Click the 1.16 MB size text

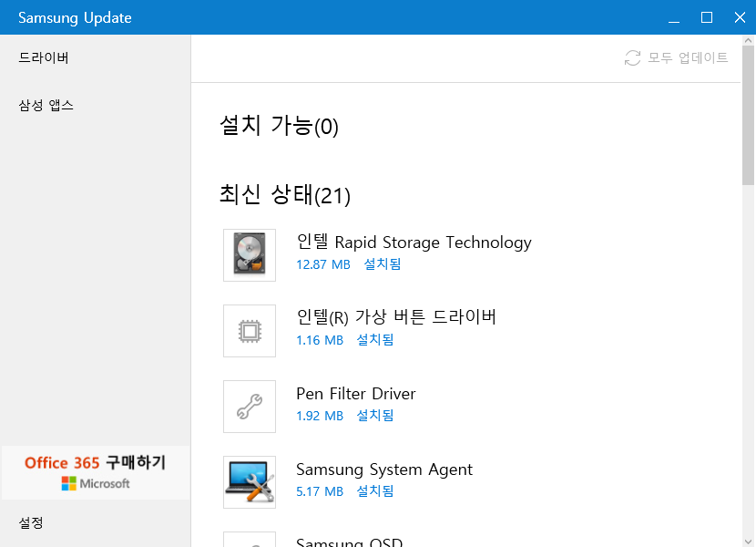(320, 340)
